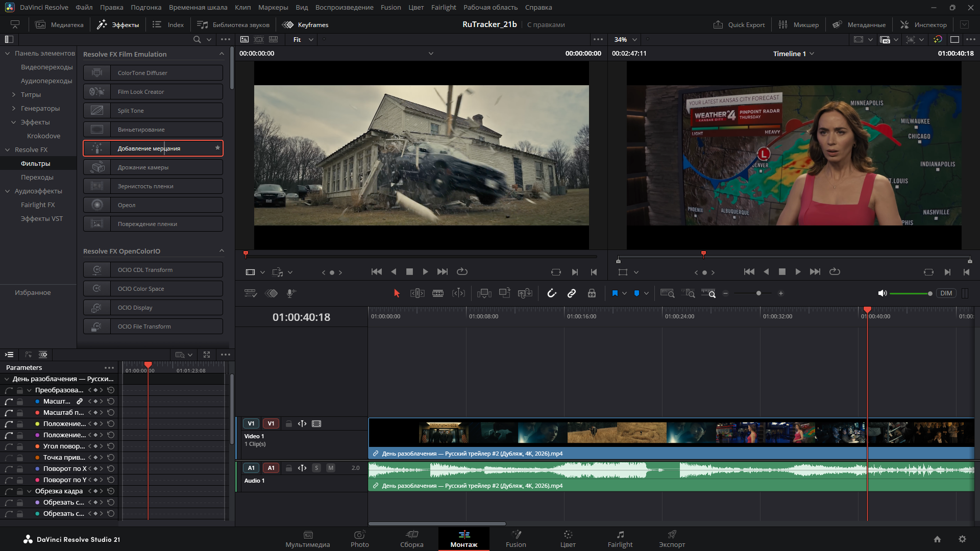Select the Дрожание камеры effect
The image size is (980, 551).
coord(153,167)
